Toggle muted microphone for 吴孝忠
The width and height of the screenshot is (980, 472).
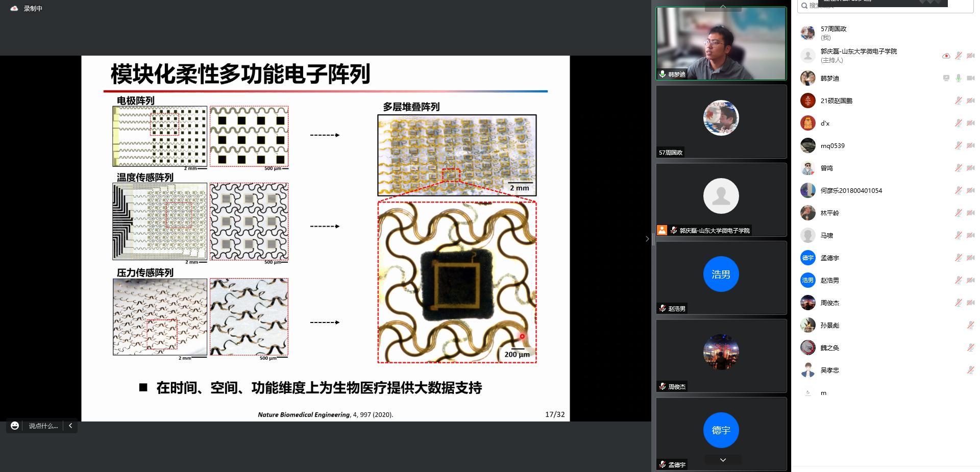click(x=970, y=370)
